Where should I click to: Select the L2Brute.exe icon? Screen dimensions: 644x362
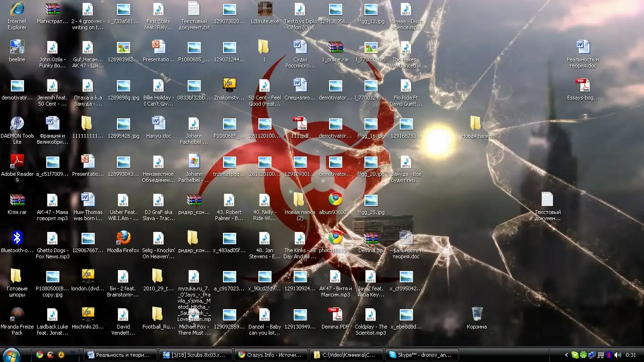click(x=264, y=9)
